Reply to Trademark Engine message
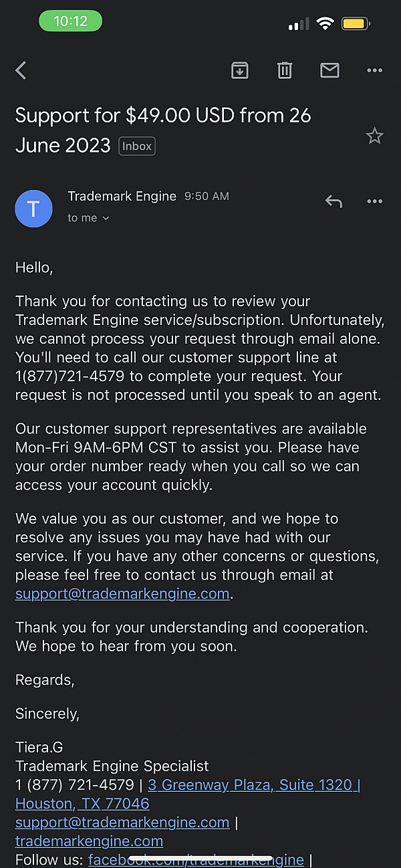 333,201
